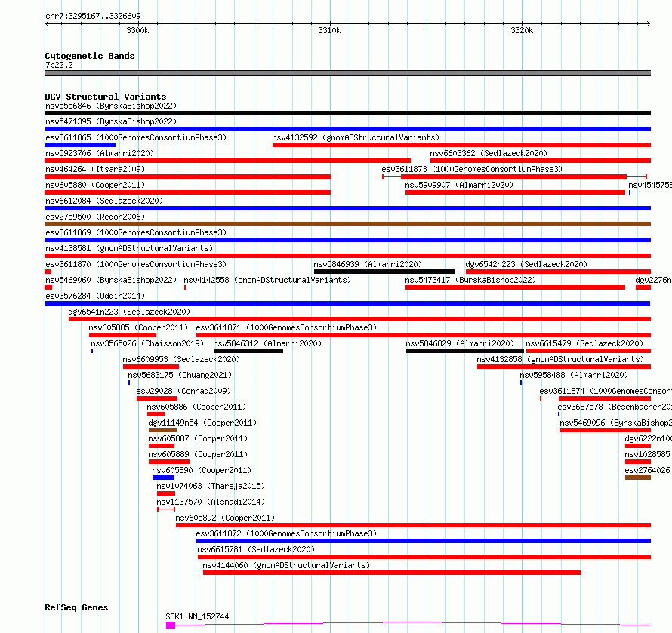Open nsv6603362 (Sedlazeck2020) variant
The image size is (672, 633).
489,153
